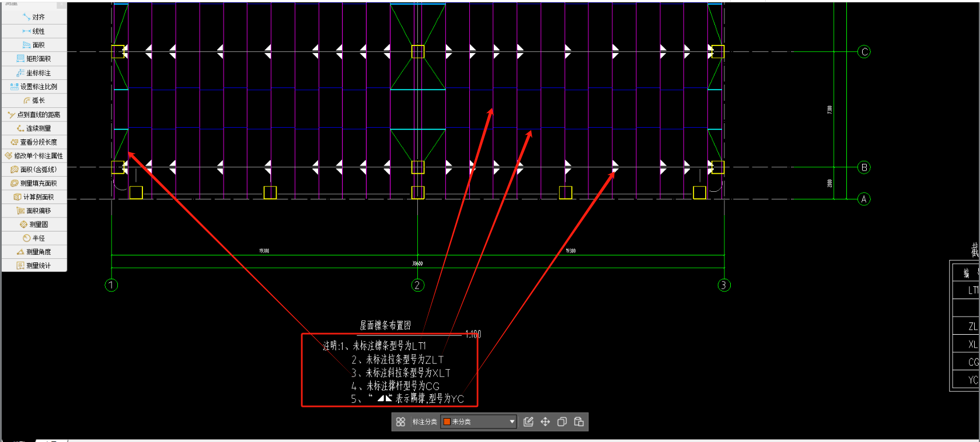Viewport: 980px width, 442px height.
Task: Open 设置标注比例 scale setting
Action: coord(34,87)
